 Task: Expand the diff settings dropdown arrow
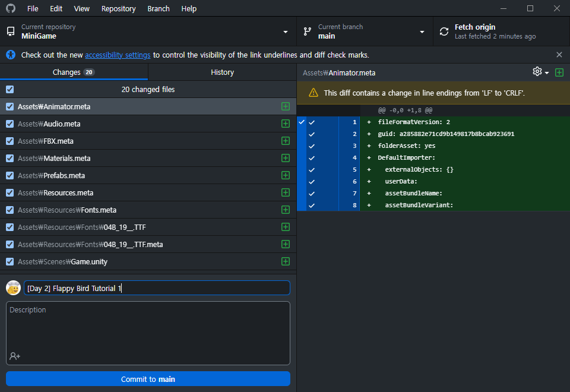pos(547,72)
